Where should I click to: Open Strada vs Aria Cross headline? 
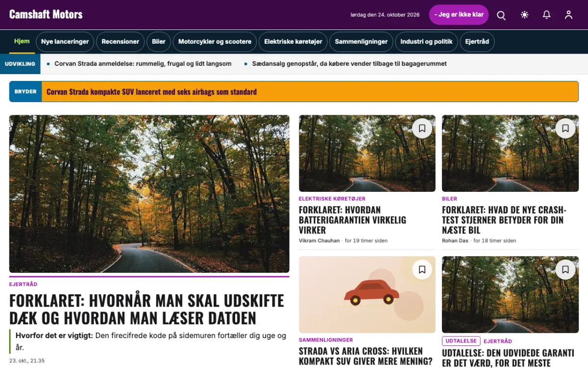coord(366,356)
